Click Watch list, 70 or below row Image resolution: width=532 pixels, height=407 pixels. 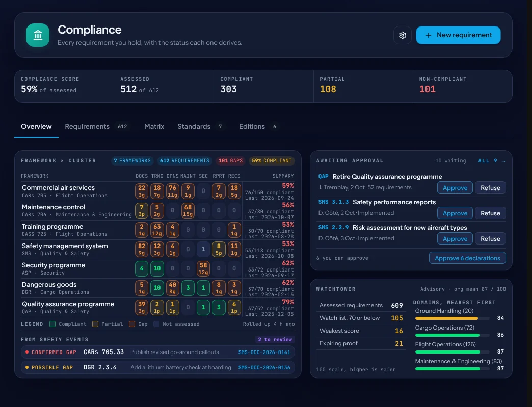coord(361,318)
